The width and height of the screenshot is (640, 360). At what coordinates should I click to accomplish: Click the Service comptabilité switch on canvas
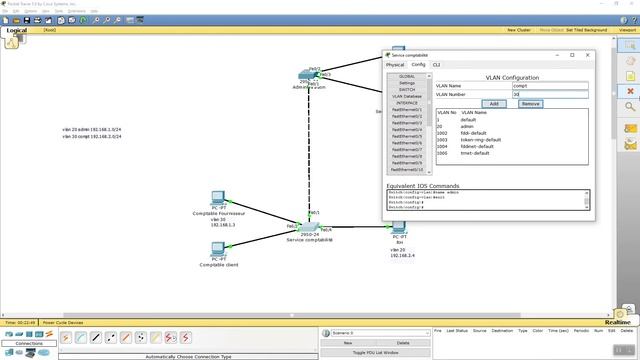click(310, 227)
